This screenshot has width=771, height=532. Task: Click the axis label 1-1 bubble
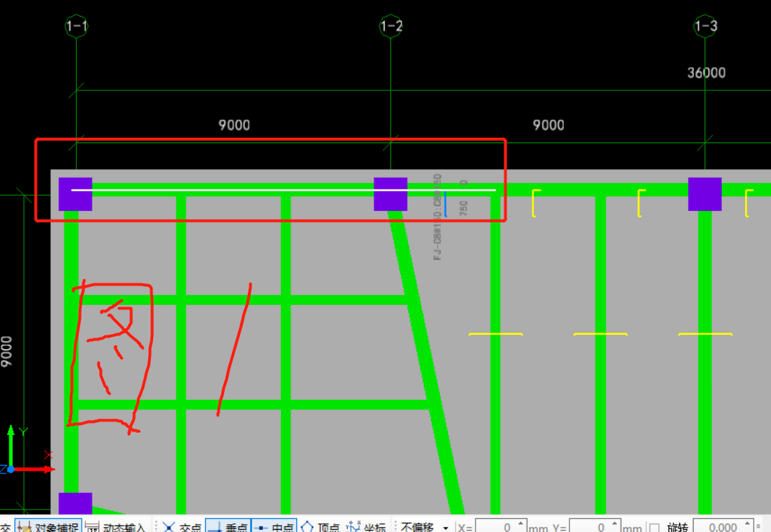[76, 26]
